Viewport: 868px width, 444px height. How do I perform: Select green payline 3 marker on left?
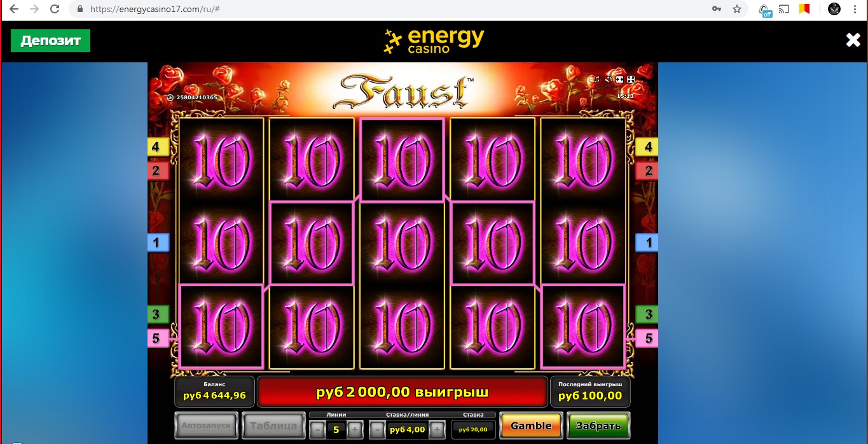click(158, 314)
